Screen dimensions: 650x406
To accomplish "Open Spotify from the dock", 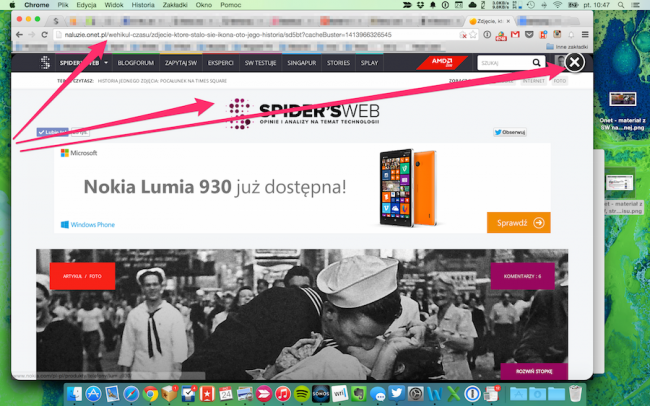I will point(302,393).
